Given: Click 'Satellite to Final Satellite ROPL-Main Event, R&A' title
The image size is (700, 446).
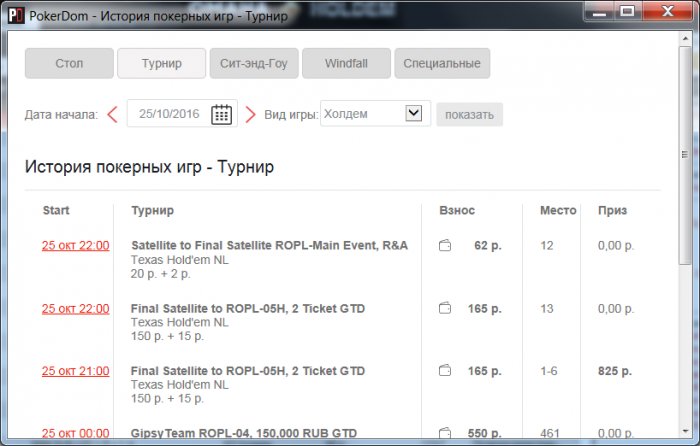Looking at the screenshot, I should (x=269, y=245).
